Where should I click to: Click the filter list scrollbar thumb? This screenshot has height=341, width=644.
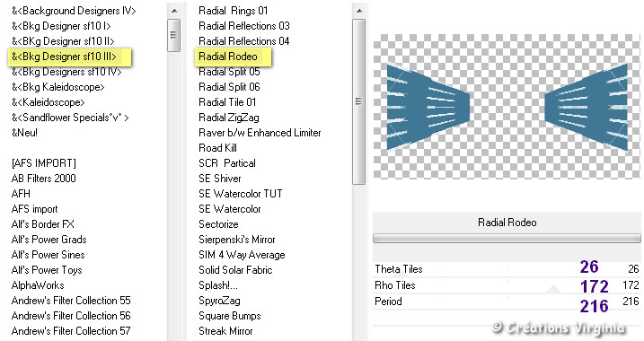point(359,101)
